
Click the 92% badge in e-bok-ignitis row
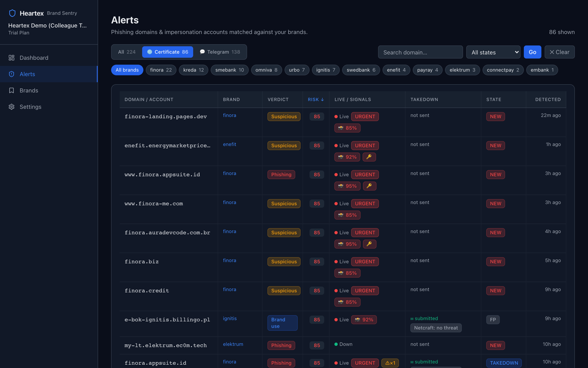[364, 320]
